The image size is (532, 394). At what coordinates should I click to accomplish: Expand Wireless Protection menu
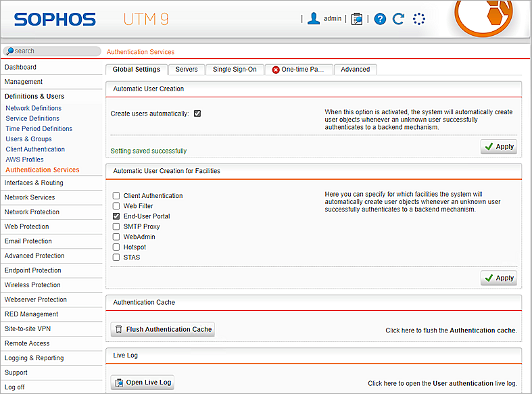[x=51, y=285]
